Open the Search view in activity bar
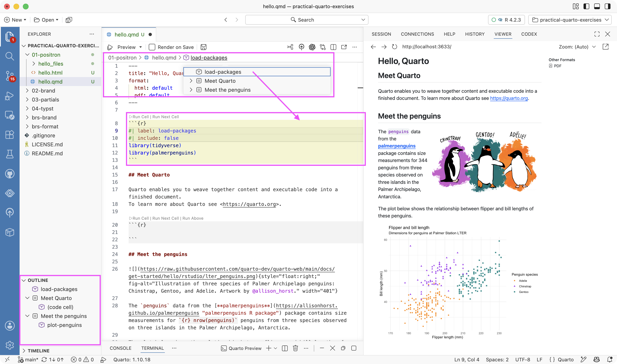The image size is (617, 364). [10, 56]
